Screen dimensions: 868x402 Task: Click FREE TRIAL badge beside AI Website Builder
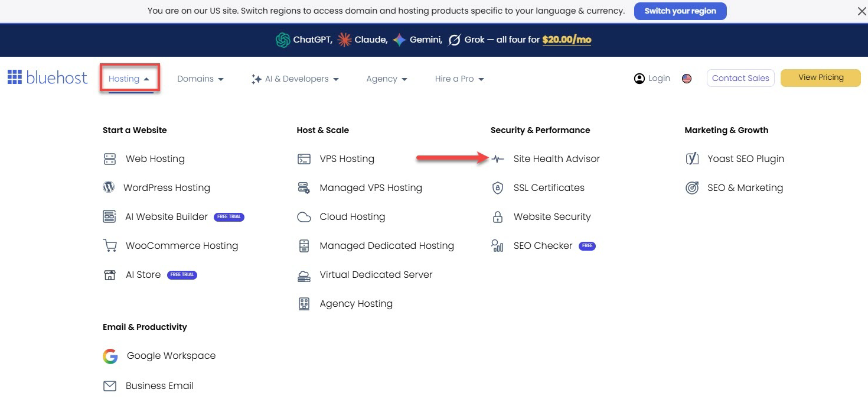click(229, 217)
